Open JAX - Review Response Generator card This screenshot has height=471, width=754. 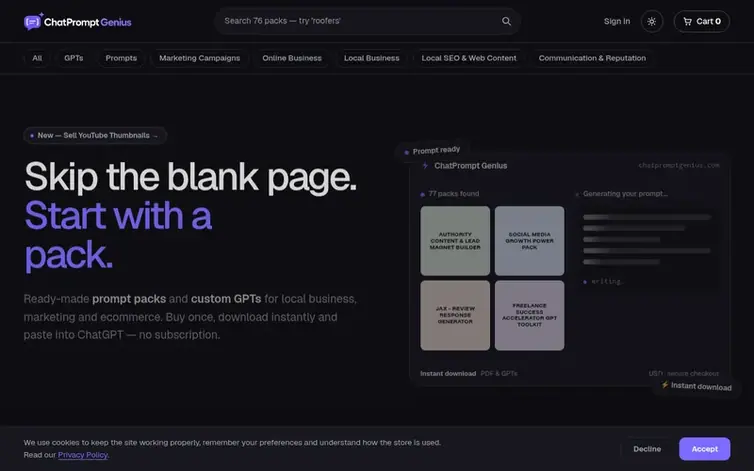click(455, 316)
